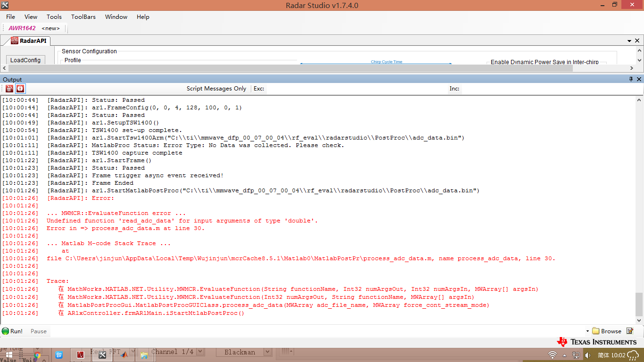Click the <new> label in toolbar
644x362 pixels.
51,28
